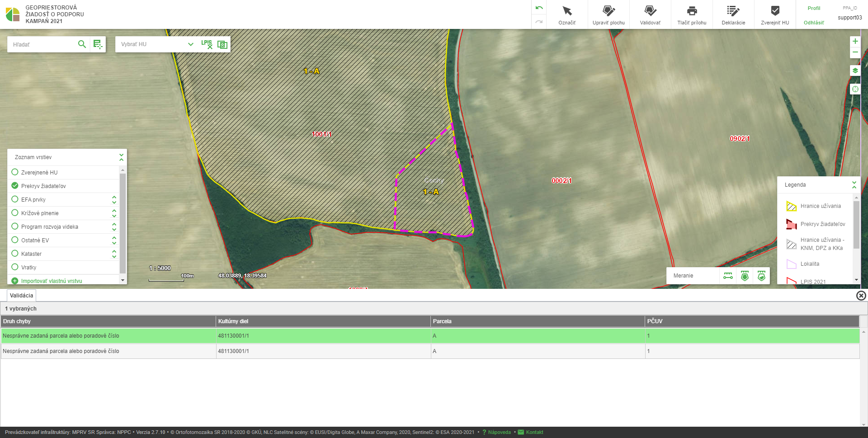Viewport: 868px width, 438px height.
Task: Expand Ostatné EV sublayers
Action: (x=114, y=240)
